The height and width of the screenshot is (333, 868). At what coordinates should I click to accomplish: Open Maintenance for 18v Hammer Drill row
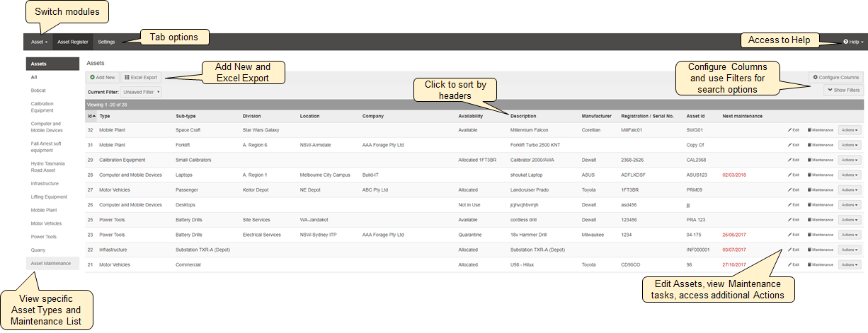click(x=820, y=235)
